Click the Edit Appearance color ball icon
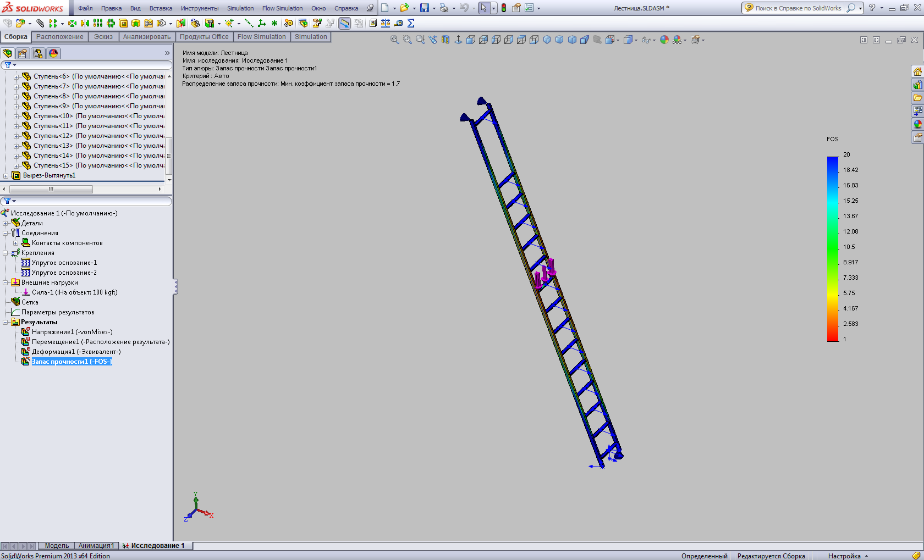 pyautogui.click(x=664, y=40)
